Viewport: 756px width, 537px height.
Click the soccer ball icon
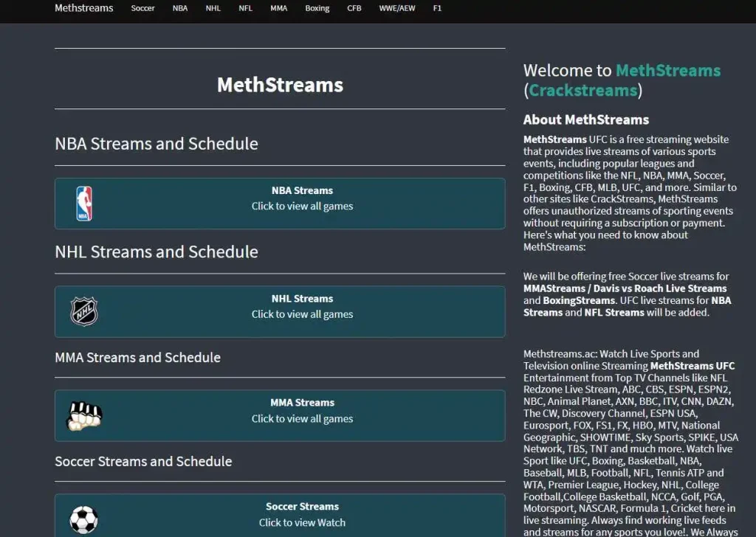pyautogui.click(x=84, y=519)
